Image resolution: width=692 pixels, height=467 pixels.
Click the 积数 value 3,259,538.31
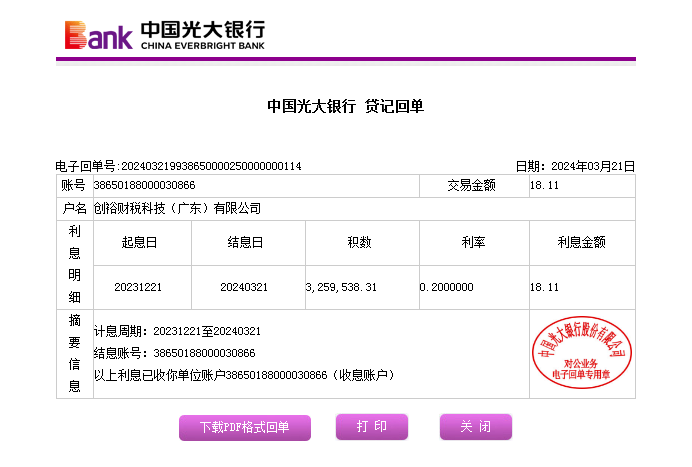[341, 287]
